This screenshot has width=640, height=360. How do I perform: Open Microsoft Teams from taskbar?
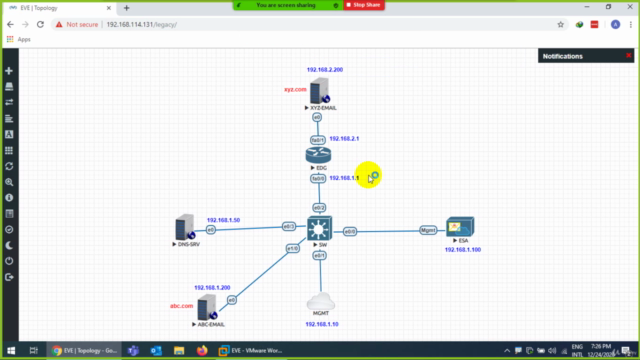[x=133, y=350]
